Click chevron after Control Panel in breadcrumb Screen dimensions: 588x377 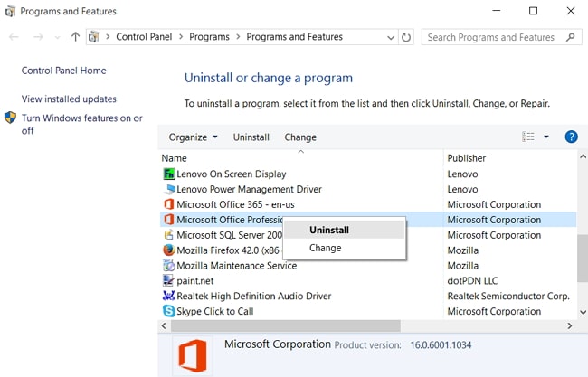coord(181,37)
